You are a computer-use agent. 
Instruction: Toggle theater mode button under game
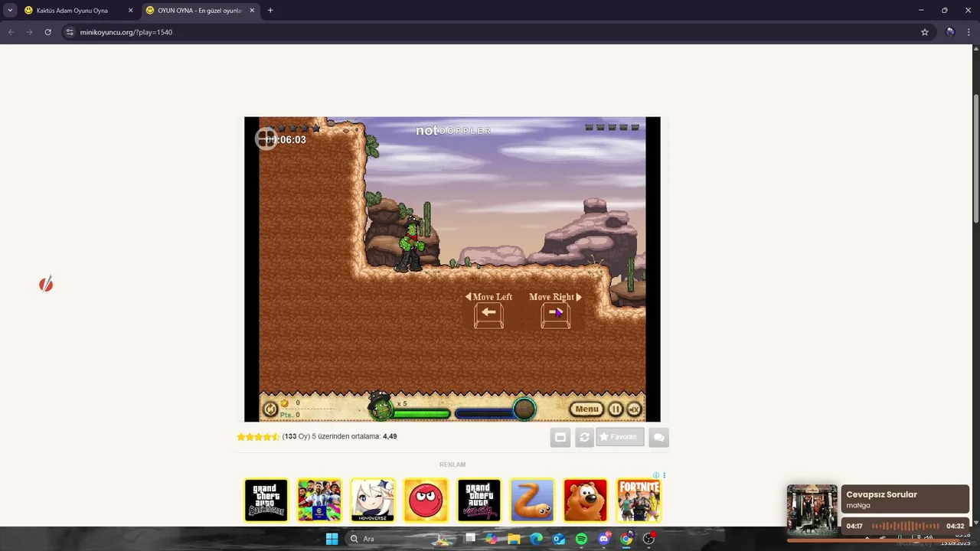[560, 437]
